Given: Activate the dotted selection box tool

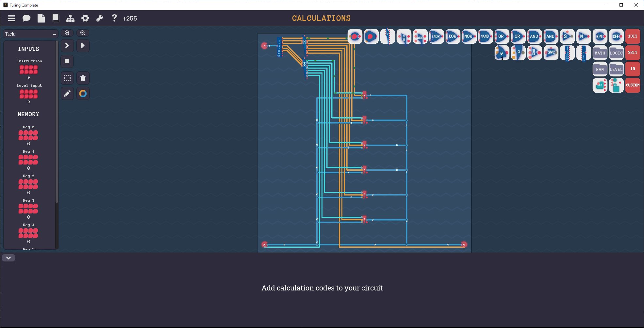Looking at the screenshot, I should point(67,78).
